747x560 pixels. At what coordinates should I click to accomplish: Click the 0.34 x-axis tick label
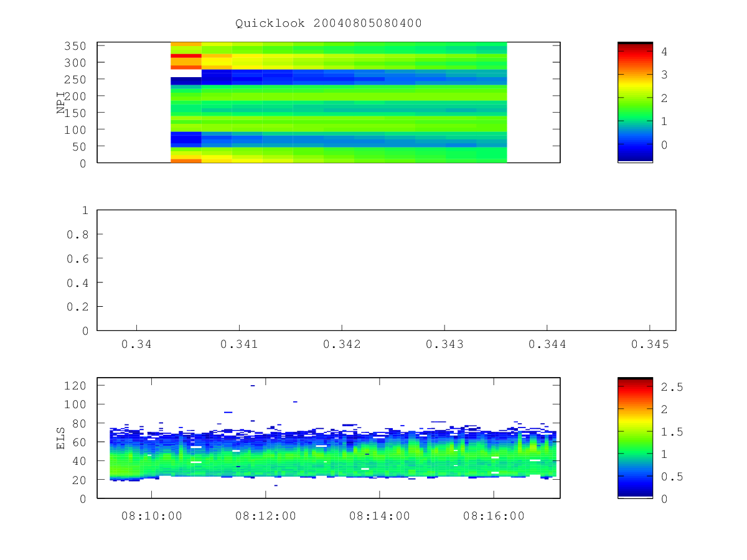point(136,344)
